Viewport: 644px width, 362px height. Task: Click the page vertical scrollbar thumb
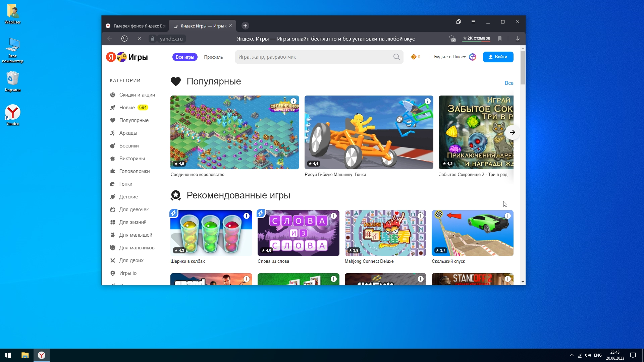coord(523,67)
